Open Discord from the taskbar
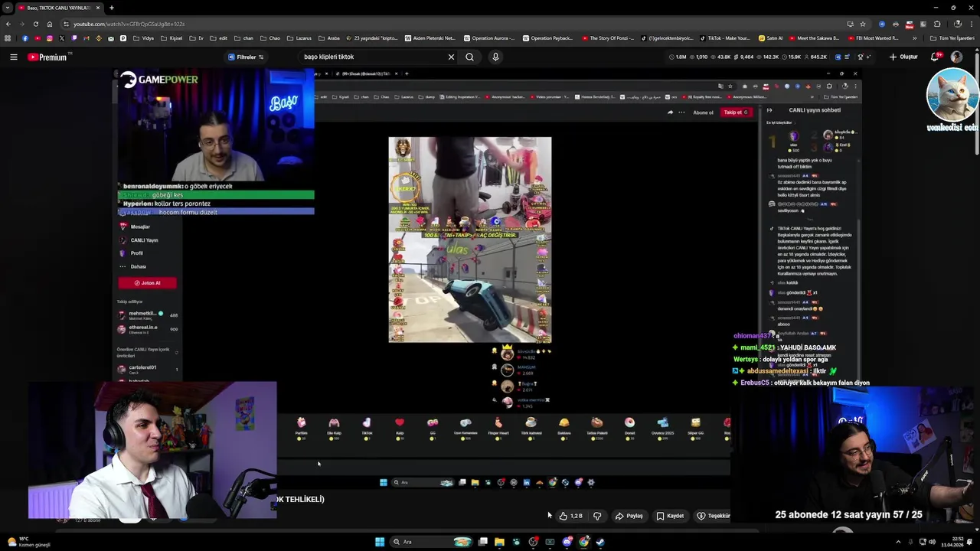This screenshot has width=980, height=551. coord(567,542)
